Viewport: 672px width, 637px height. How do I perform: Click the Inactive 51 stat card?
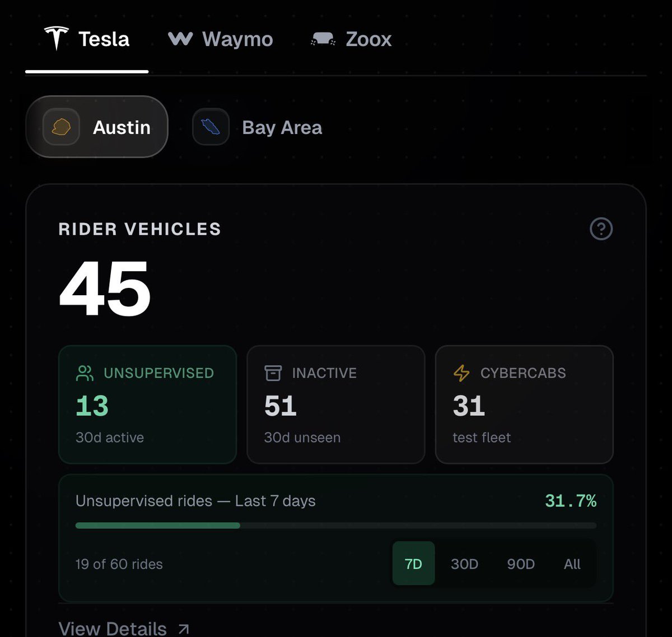click(336, 404)
